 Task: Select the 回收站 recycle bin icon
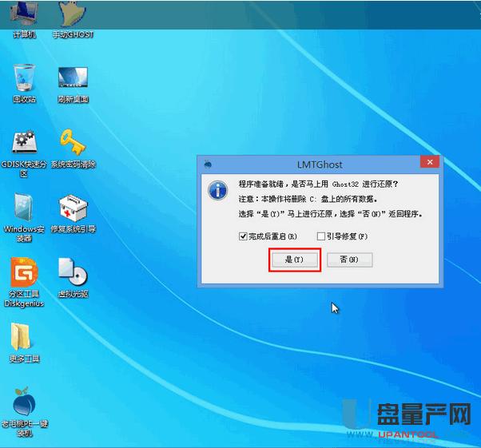[24, 79]
